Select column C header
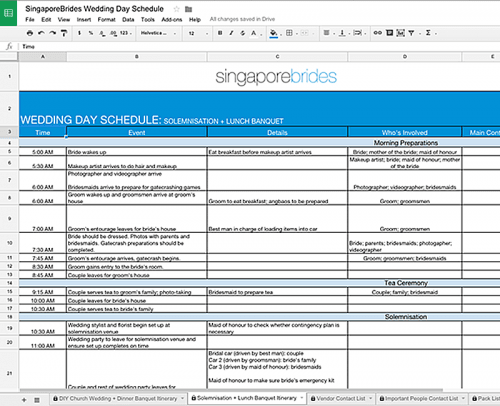The height and width of the screenshot is (406, 500). 277,57
